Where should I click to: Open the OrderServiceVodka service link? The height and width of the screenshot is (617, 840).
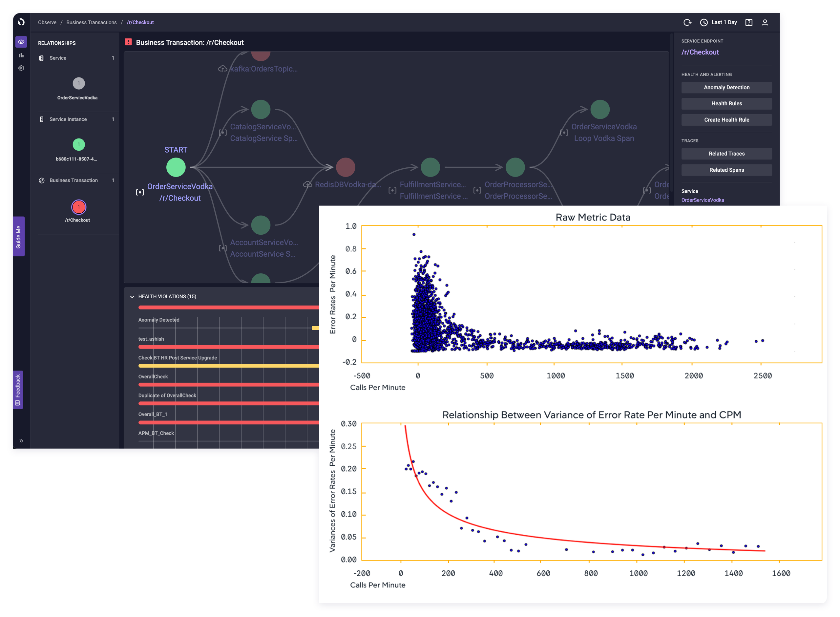pyautogui.click(x=702, y=200)
